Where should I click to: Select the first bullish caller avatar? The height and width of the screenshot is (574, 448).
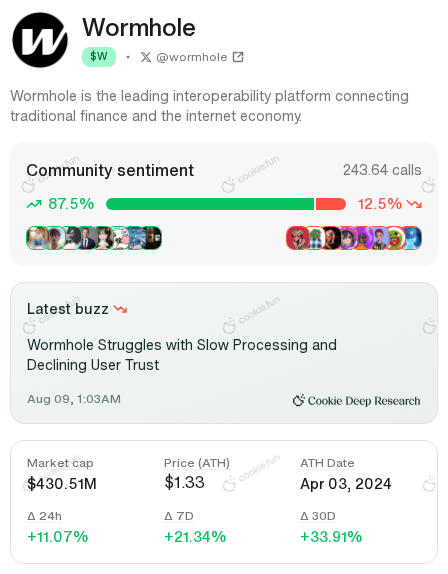coord(37,238)
